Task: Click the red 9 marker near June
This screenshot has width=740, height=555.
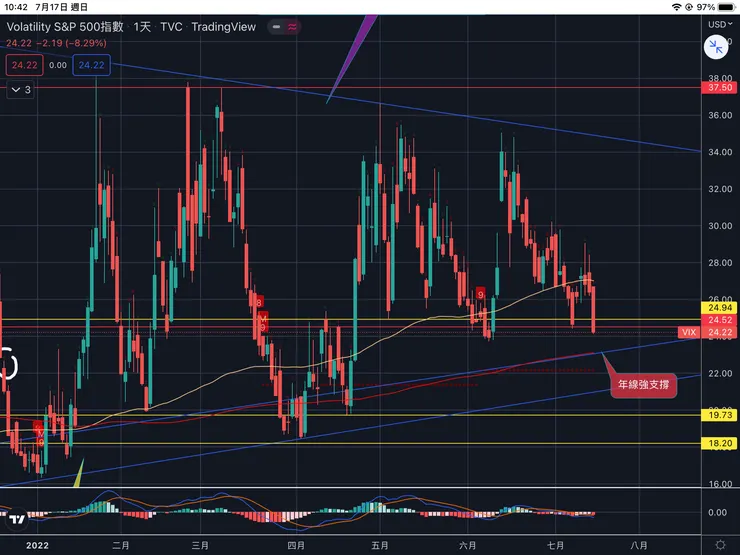Action: [480, 294]
